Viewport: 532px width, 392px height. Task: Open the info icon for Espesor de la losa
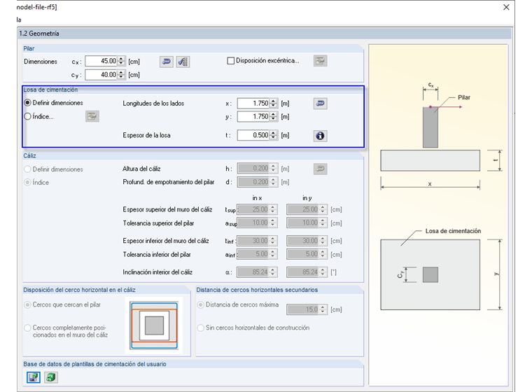pos(320,136)
